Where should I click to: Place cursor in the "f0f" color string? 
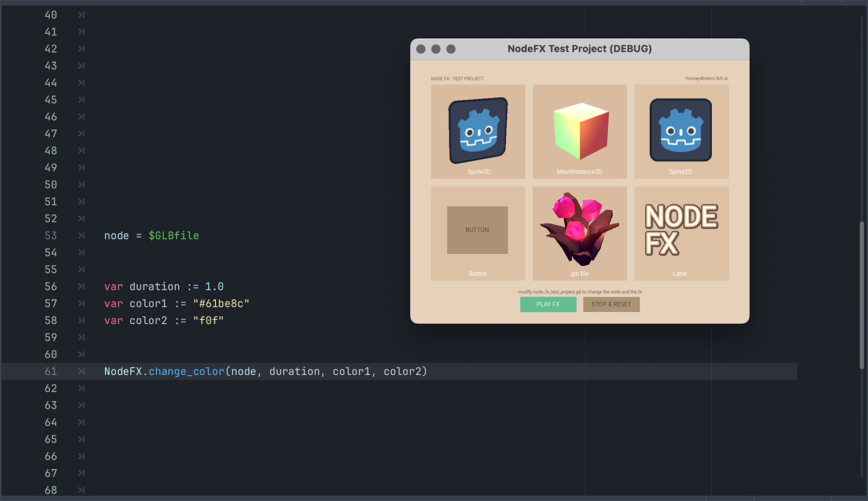pos(208,321)
